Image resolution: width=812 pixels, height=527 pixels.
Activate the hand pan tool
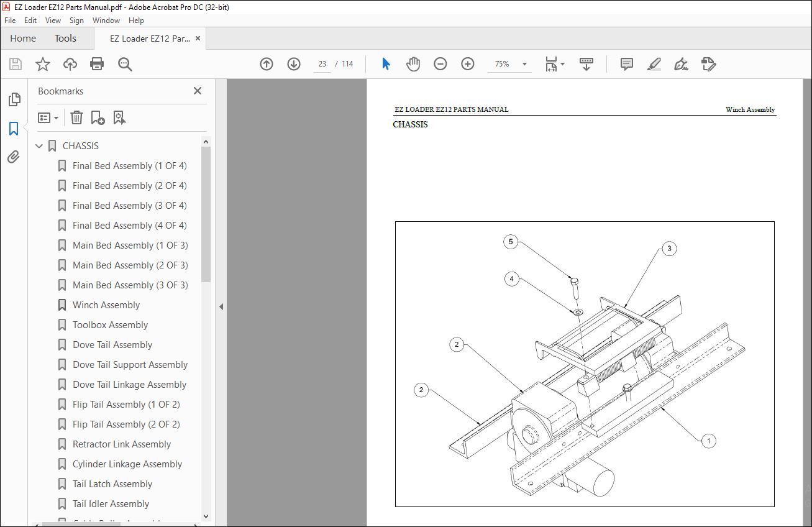click(x=413, y=64)
